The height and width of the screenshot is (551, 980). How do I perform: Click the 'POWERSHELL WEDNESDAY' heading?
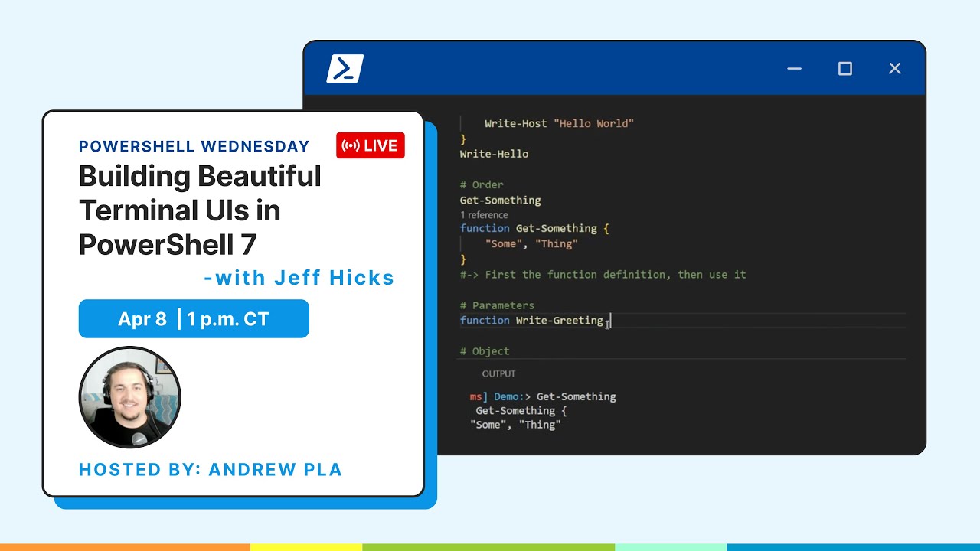pyautogui.click(x=194, y=146)
